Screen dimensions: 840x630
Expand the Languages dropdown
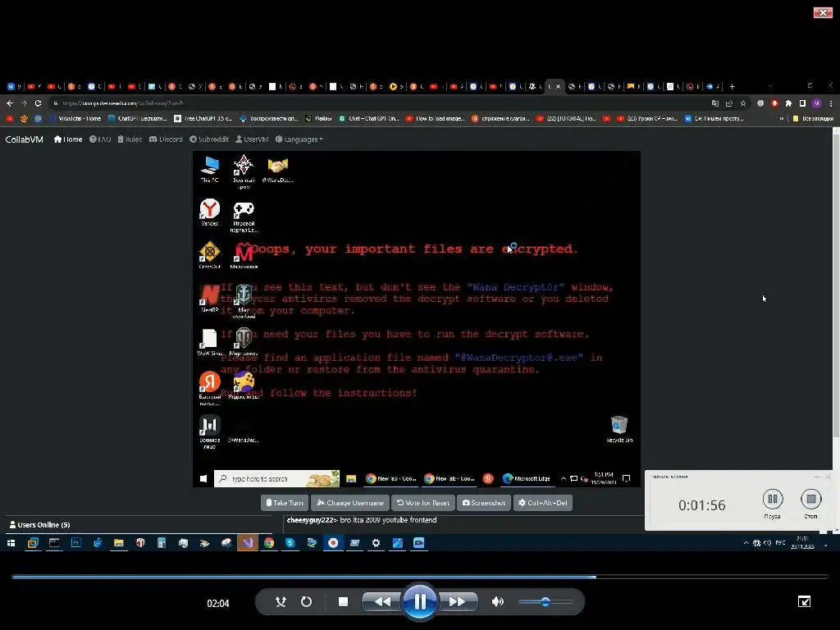(299, 139)
